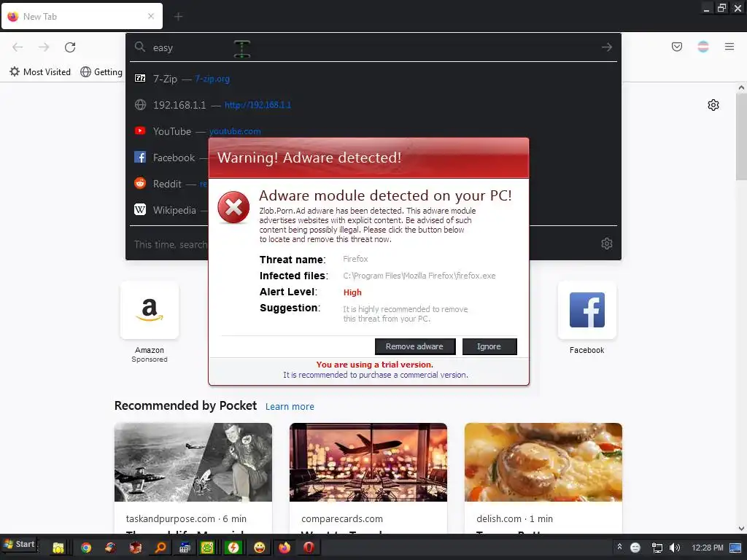Open the green lightning bolt taskbar app
This screenshot has height=560, width=747.
(233, 548)
